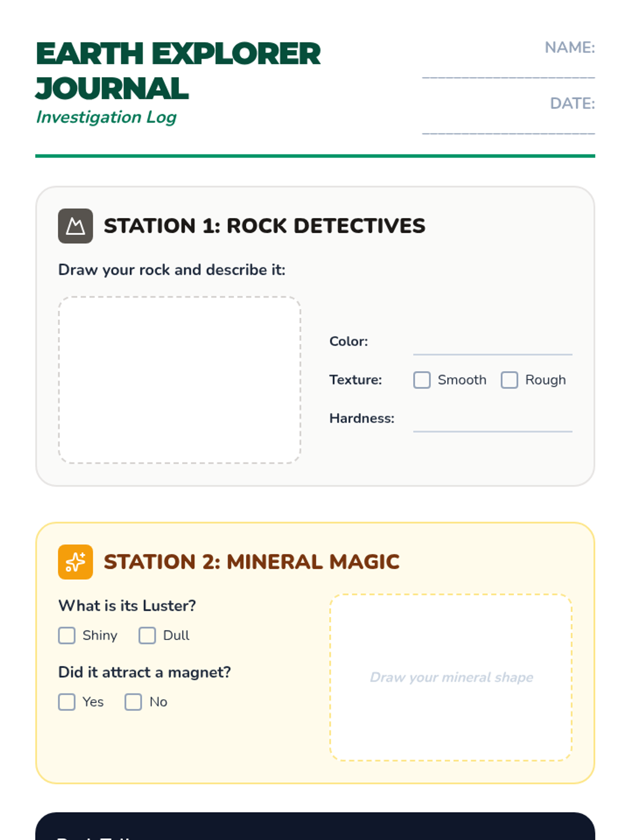Select the Shiny luster checkbox
Screen dimensions: 630x840
point(67,635)
